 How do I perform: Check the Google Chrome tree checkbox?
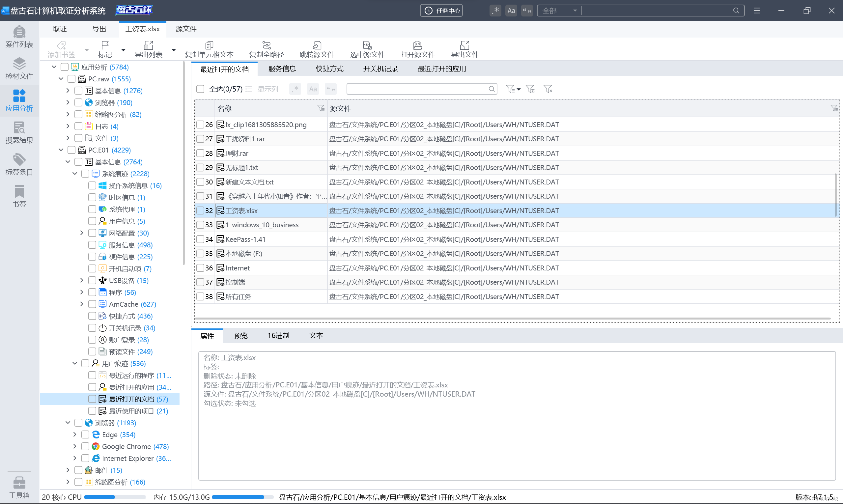point(85,446)
